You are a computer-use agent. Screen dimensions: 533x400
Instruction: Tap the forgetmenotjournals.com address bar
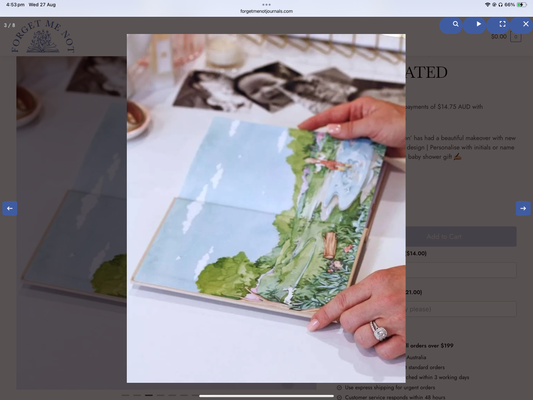coord(266,11)
